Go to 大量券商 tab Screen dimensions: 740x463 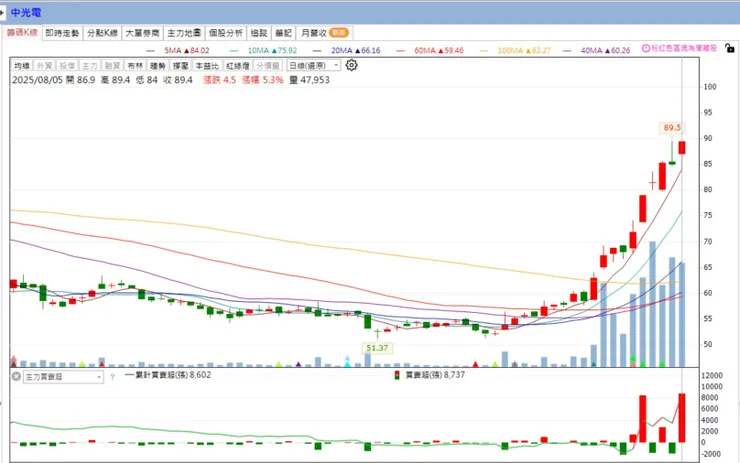click(x=142, y=33)
